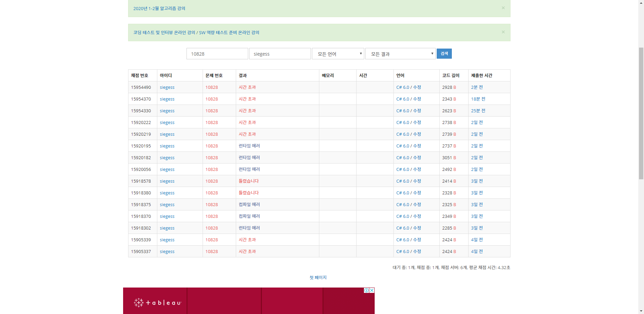This screenshot has width=644, height=314.
Task: Open 코딩 테스트 및 인터뷰 온라인 강의 link
Action: click(x=164, y=33)
